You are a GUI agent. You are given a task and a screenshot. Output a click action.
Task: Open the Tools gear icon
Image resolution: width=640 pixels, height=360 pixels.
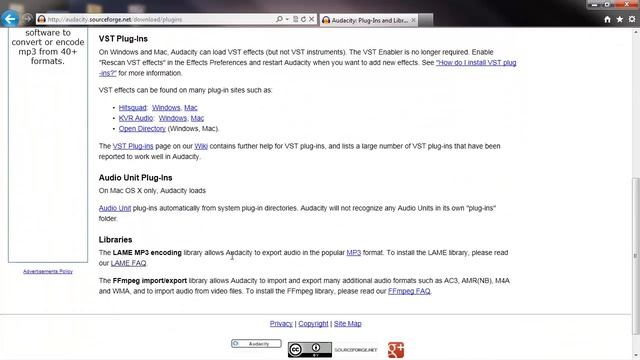[632, 19]
